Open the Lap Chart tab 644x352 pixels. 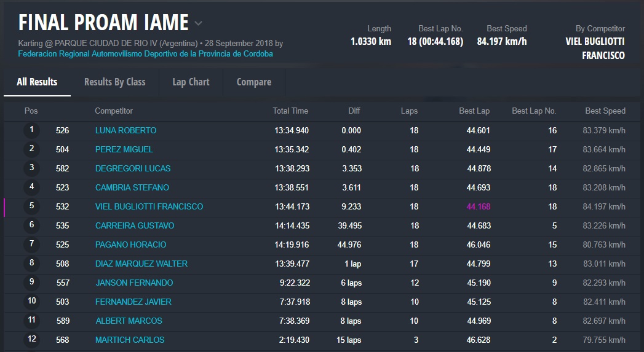[191, 82]
